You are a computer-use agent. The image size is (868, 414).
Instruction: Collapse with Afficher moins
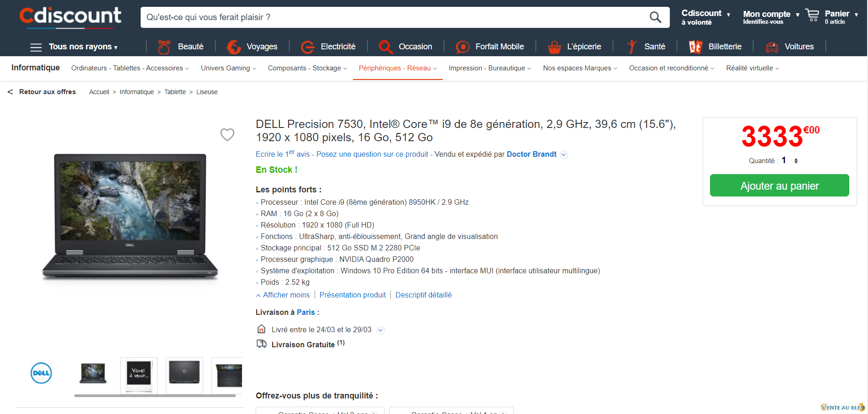tap(283, 295)
